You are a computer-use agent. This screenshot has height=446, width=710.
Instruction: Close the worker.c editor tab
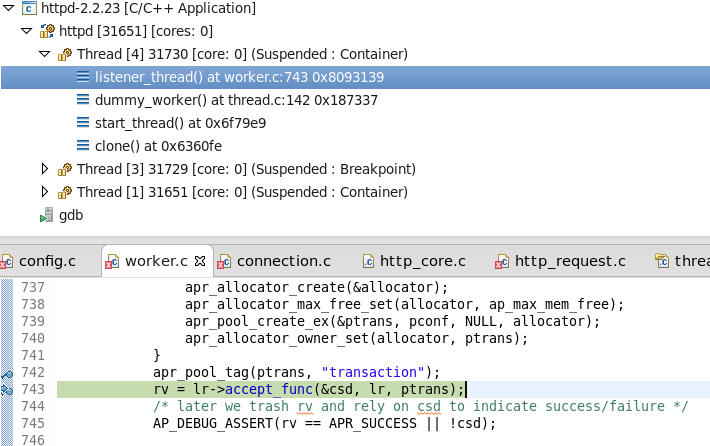(x=198, y=261)
